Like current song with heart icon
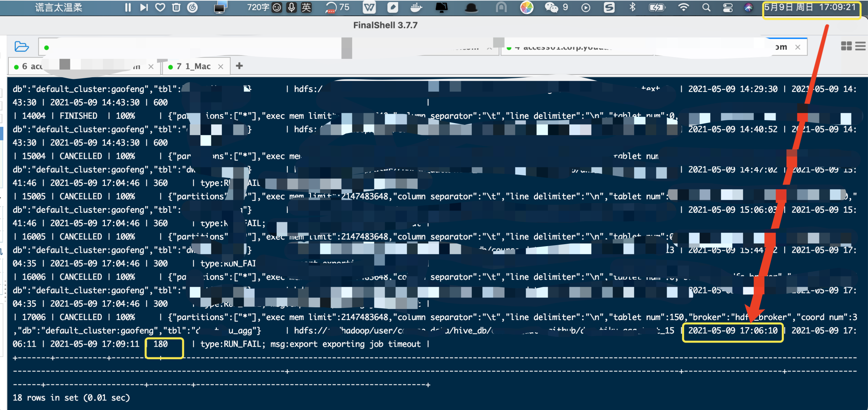 click(160, 7)
